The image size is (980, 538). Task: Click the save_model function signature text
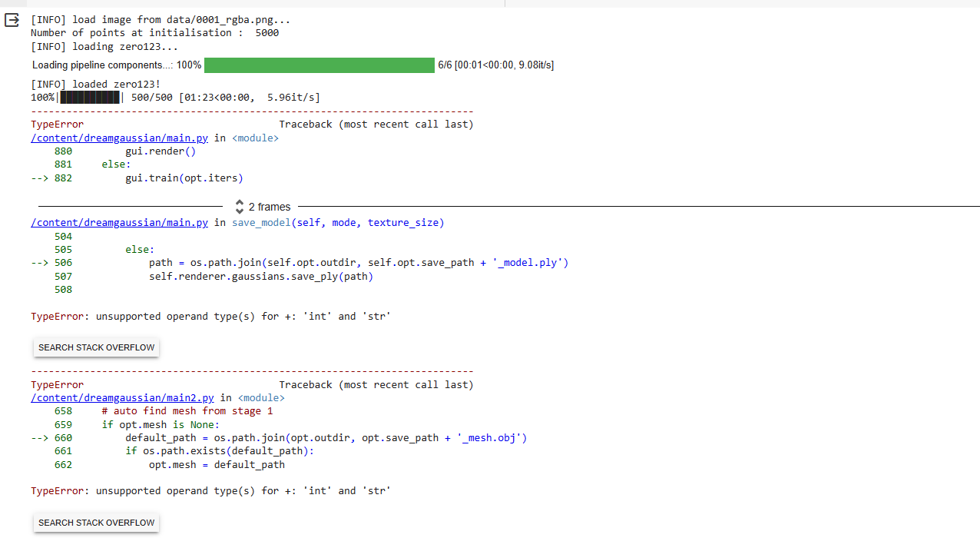click(337, 222)
